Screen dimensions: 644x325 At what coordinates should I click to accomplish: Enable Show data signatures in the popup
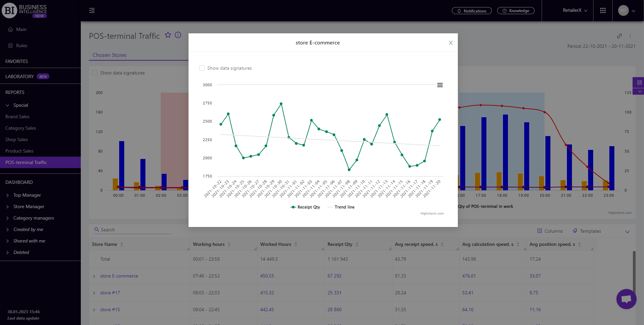click(202, 68)
